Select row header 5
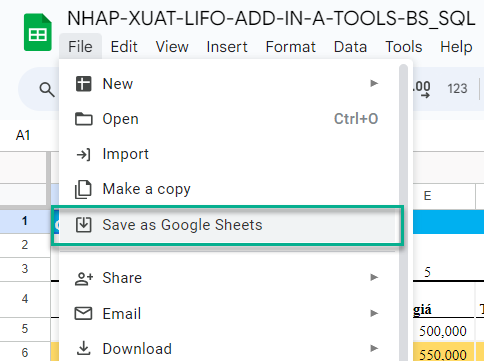This screenshot has height=361, width=484. [24, 329]
